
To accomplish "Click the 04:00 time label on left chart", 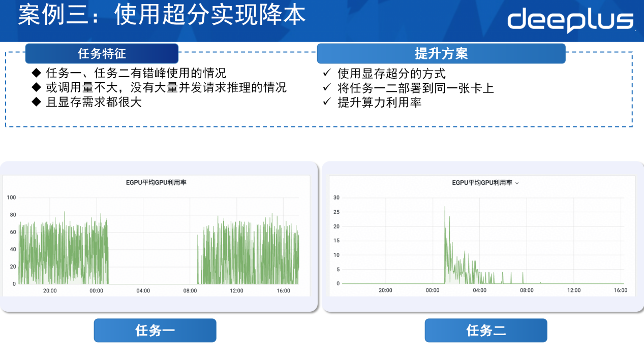I will [143, 291].
